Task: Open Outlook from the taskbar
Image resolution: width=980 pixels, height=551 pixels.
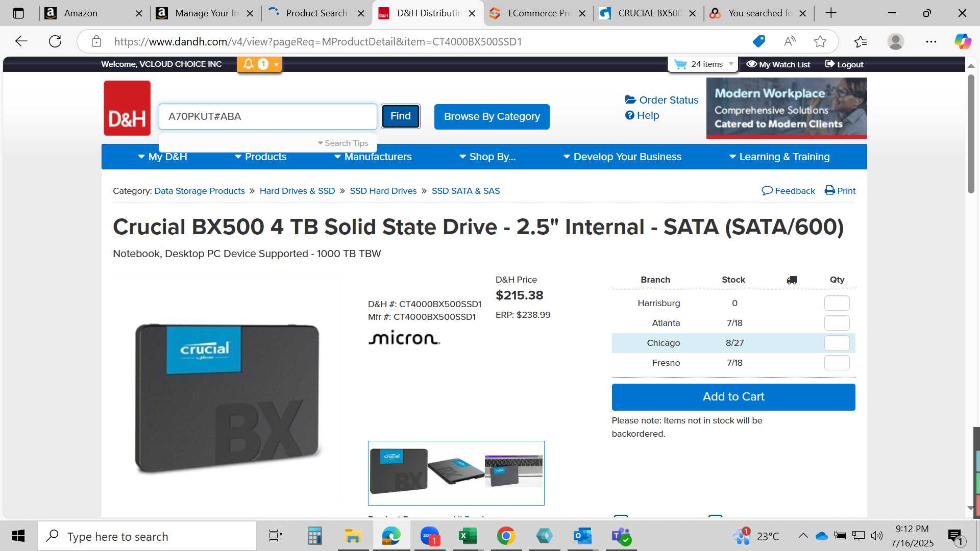Action: point(582,536)
